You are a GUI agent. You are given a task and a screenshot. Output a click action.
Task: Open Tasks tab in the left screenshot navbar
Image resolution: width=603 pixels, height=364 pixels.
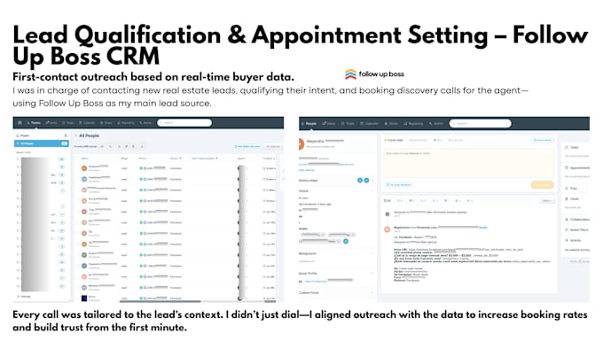[x=68, y=123]
